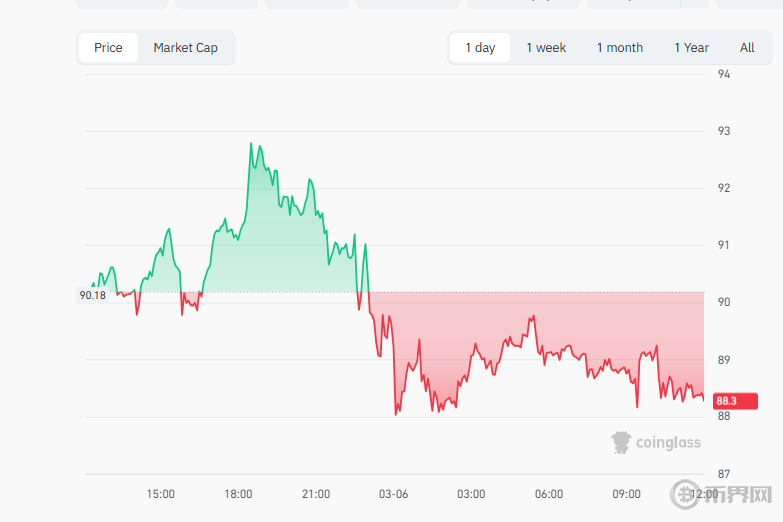Image resolution: width=783 pixels, height=522 pixels.
Task: Click the coinglass watermark text
Action: click(x=668, y=443)
